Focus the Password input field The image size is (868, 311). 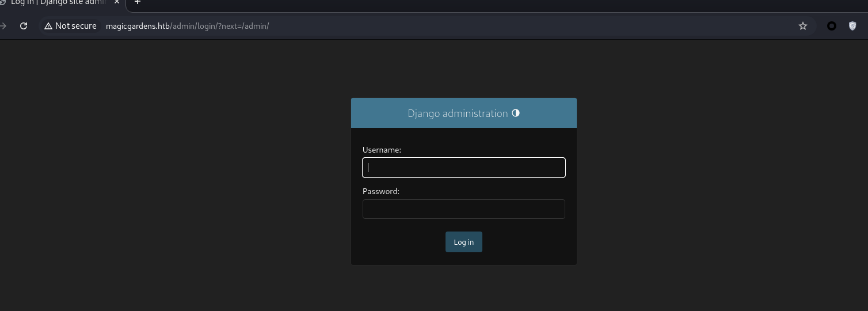coord(464,209)
